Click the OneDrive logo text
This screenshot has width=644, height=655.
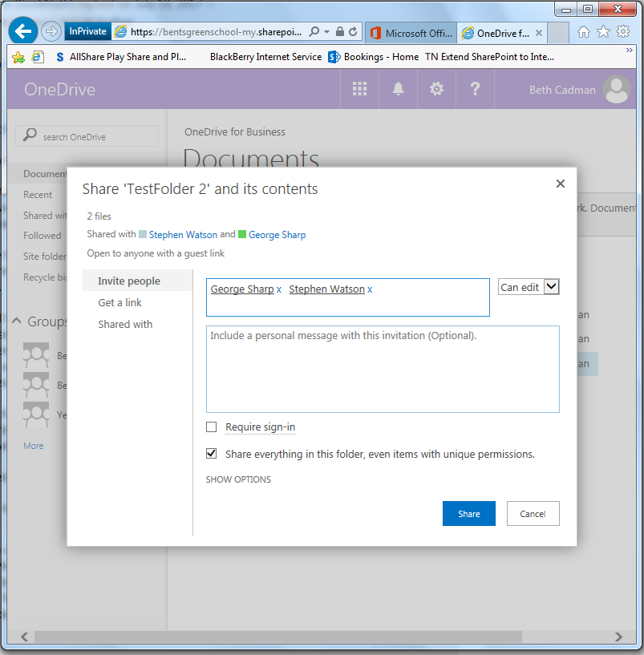pos(60,90)
